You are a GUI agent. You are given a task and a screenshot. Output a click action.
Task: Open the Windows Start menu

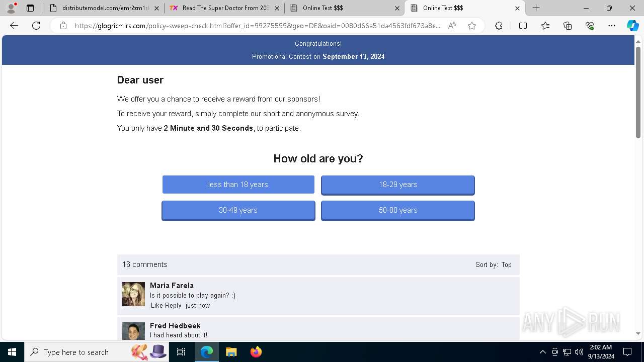point(12,352)
